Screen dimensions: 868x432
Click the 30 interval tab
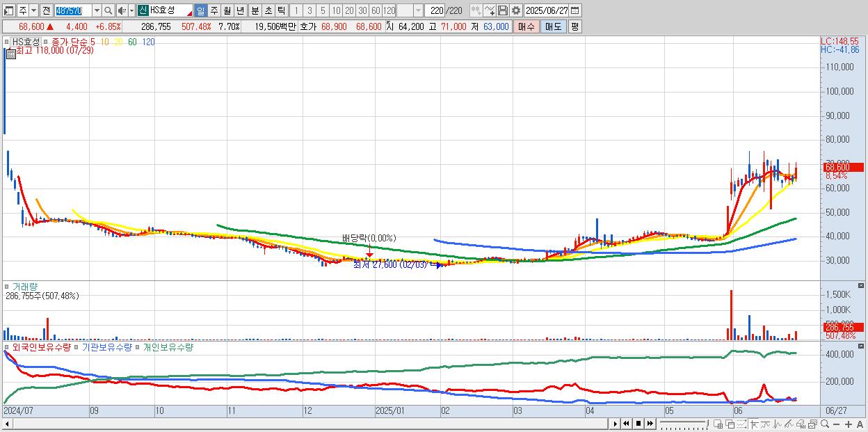[362, 10]
